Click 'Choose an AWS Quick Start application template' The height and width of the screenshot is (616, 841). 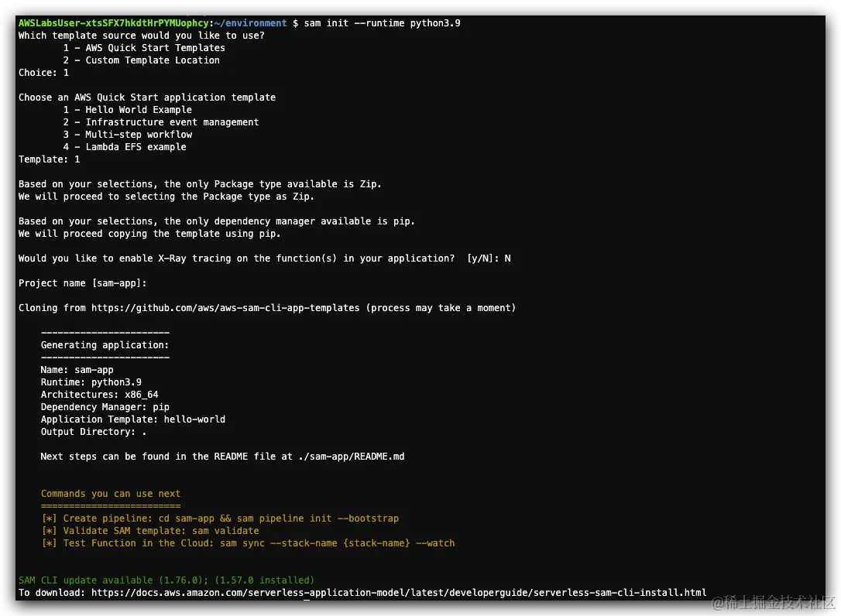[x=147, y=97]
